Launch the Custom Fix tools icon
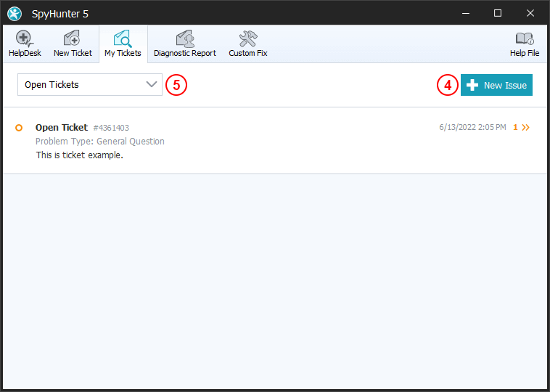The height and width of the screenshot is (392, 550). pos(247,38)
